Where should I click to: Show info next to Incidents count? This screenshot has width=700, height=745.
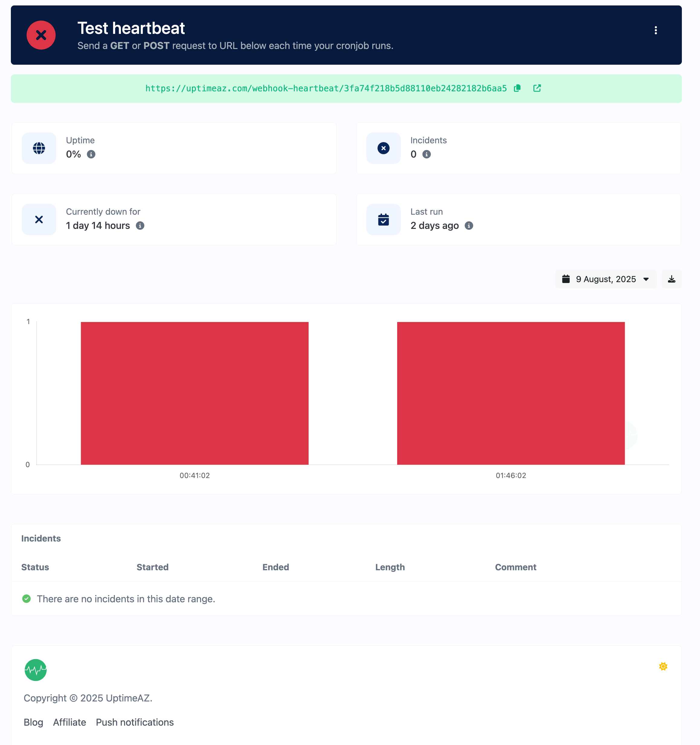coord(426,155)
